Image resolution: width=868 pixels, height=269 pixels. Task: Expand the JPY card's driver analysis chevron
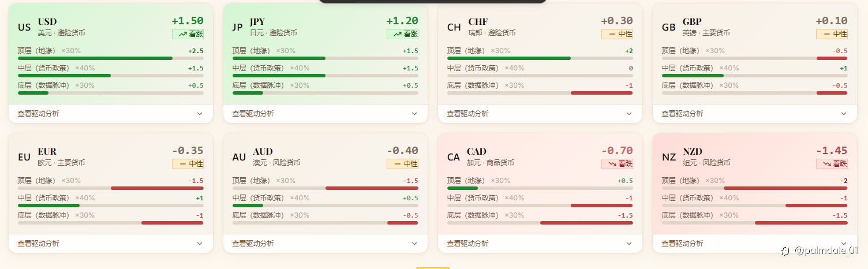[x=414, y=114]
